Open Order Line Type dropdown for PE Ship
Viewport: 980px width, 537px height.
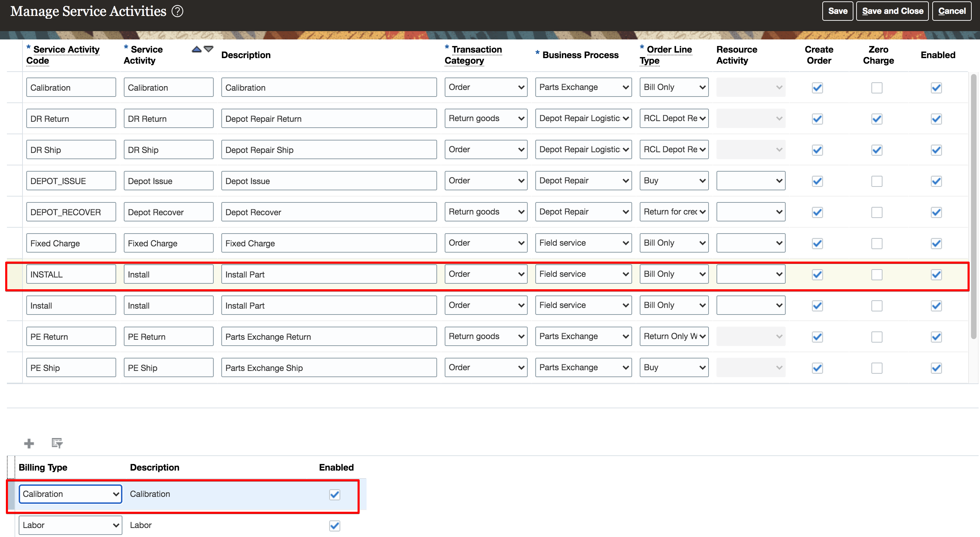tap(674, 367)
